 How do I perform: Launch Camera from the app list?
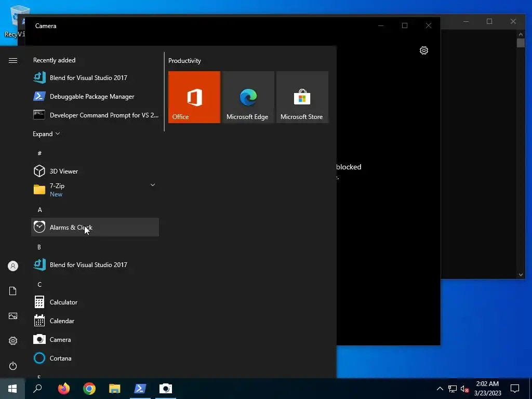click(x=95, y=339)
